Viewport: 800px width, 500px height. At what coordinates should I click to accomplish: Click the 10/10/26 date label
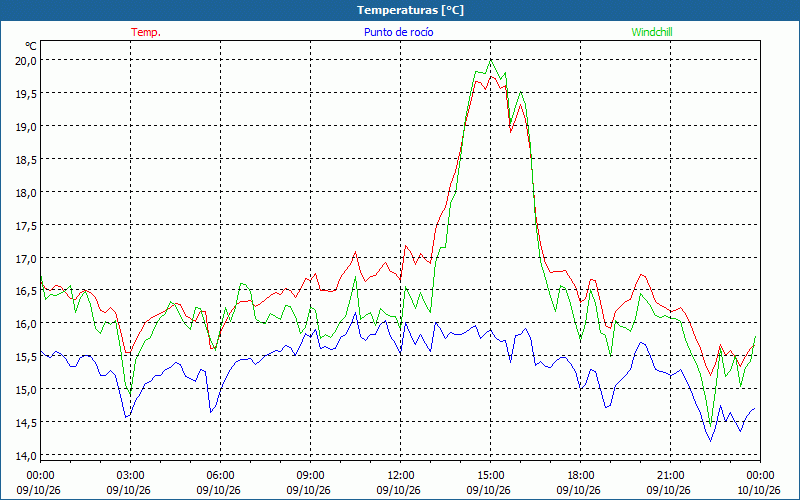tap(759, 490)
